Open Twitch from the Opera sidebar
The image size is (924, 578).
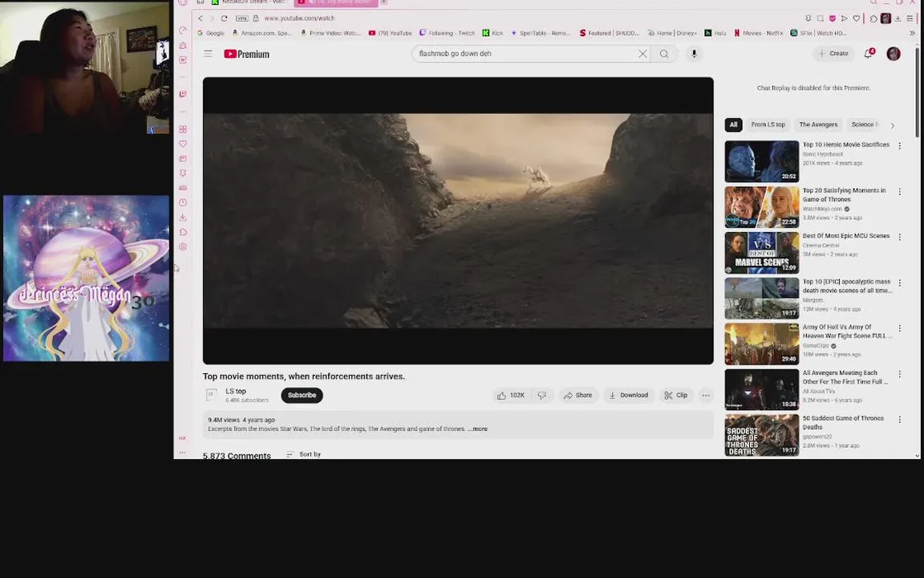183,95
